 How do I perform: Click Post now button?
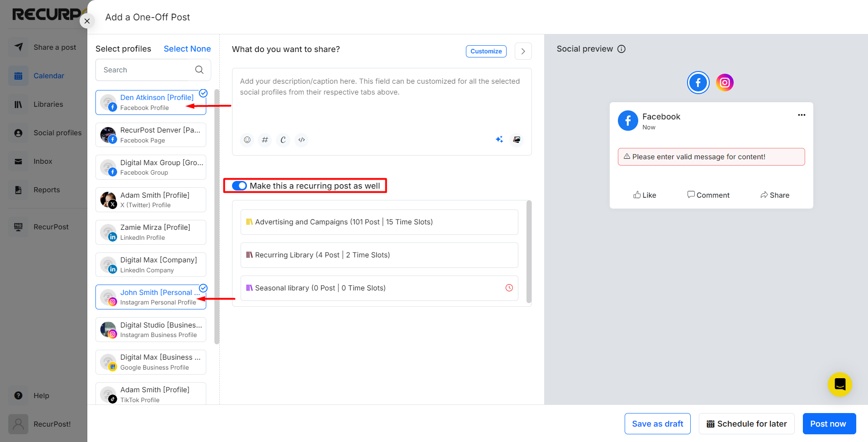click(829, 424)
